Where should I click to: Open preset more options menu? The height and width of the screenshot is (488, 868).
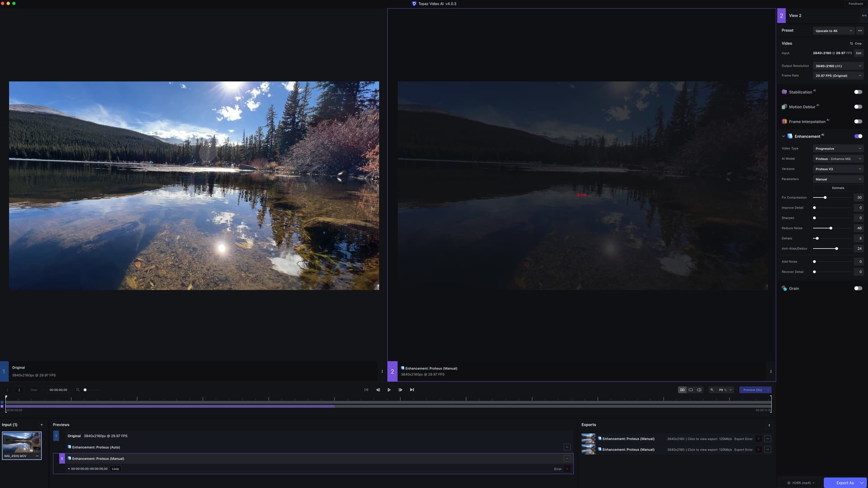860,31
